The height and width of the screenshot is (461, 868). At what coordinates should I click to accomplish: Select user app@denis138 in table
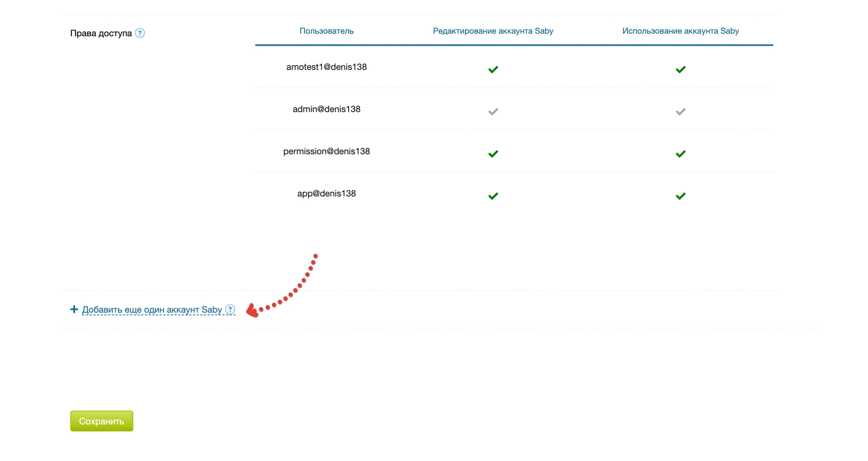tap(326, 193)
